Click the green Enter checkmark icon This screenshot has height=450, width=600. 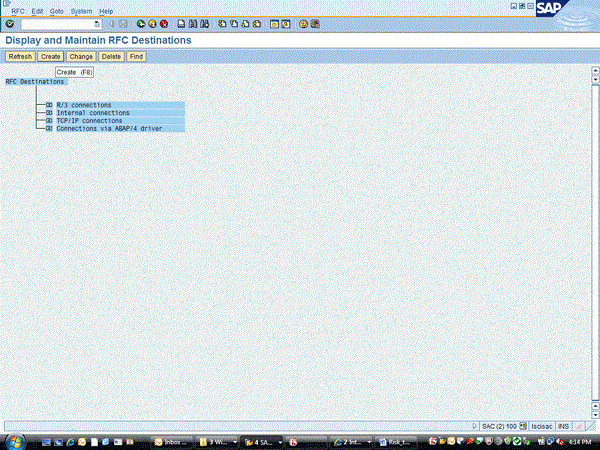coord(9,23)
